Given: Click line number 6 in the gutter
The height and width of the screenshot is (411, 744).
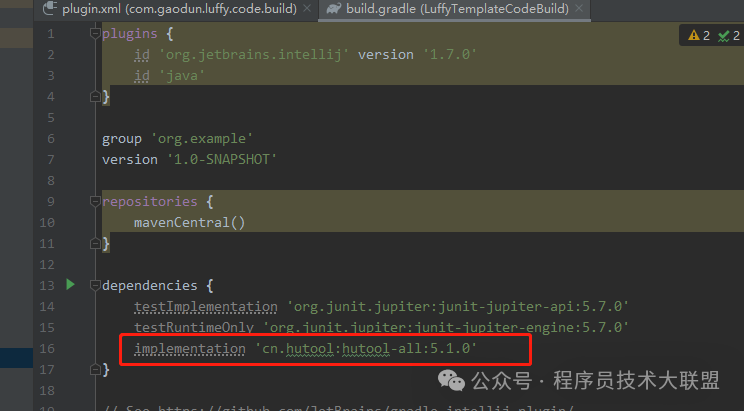Looking at the screenshot, I should (x=51, y=139).
